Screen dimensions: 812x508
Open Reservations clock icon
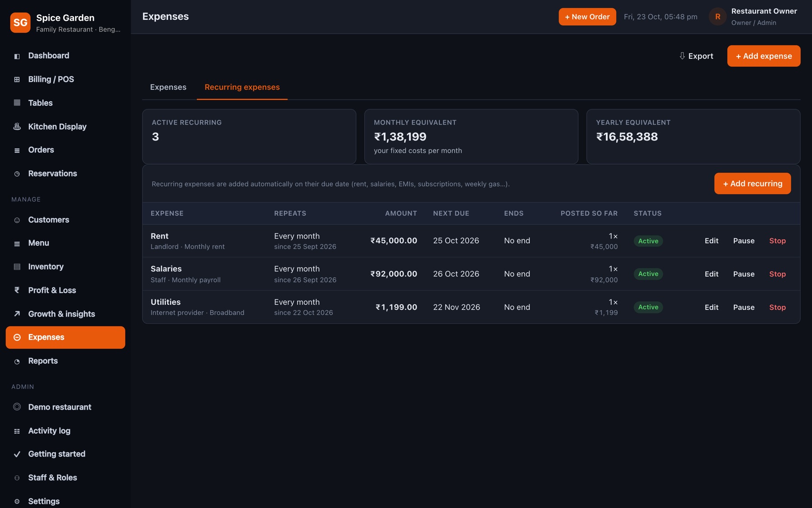coord(17,174)
